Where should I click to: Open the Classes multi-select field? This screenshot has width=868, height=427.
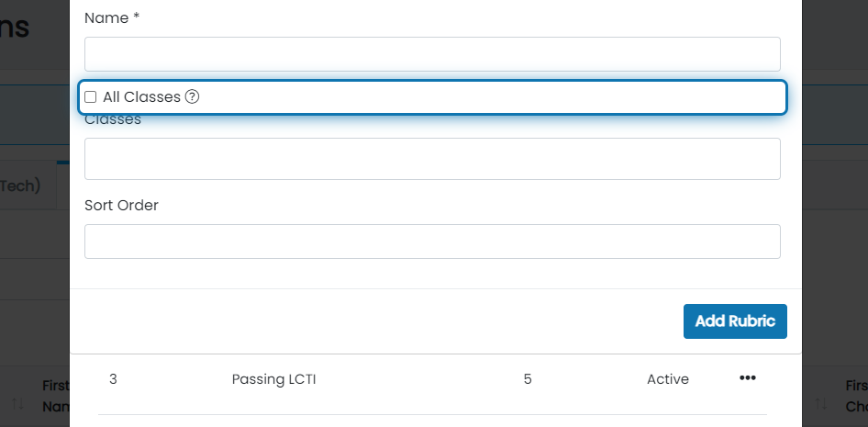432,159
